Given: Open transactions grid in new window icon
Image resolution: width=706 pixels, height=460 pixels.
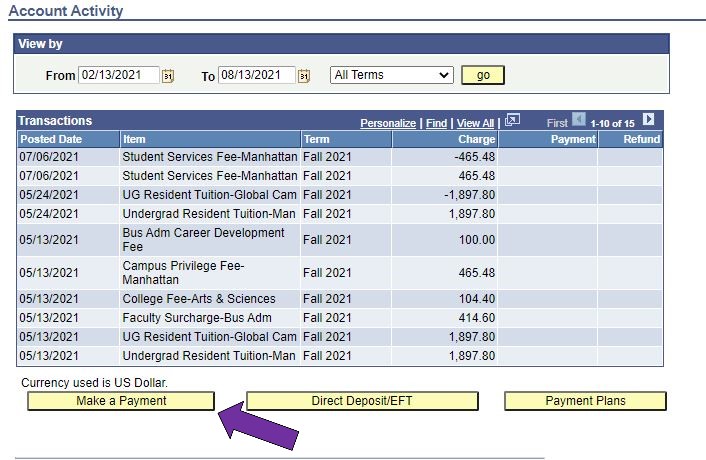Looking at the screenshot, I should pyautogui.click(x=512, y=120).
